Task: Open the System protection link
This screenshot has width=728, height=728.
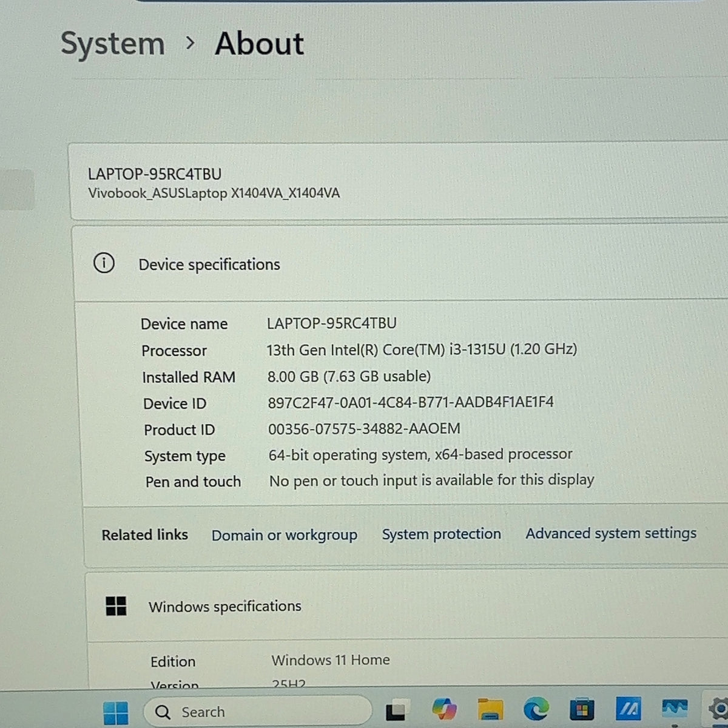Action: (x=441, y=534)
